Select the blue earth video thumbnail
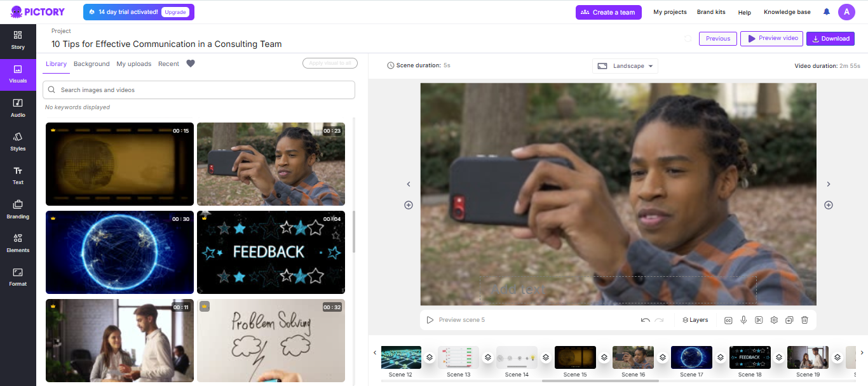Viewport: 868px width, 386px height. 119,252
